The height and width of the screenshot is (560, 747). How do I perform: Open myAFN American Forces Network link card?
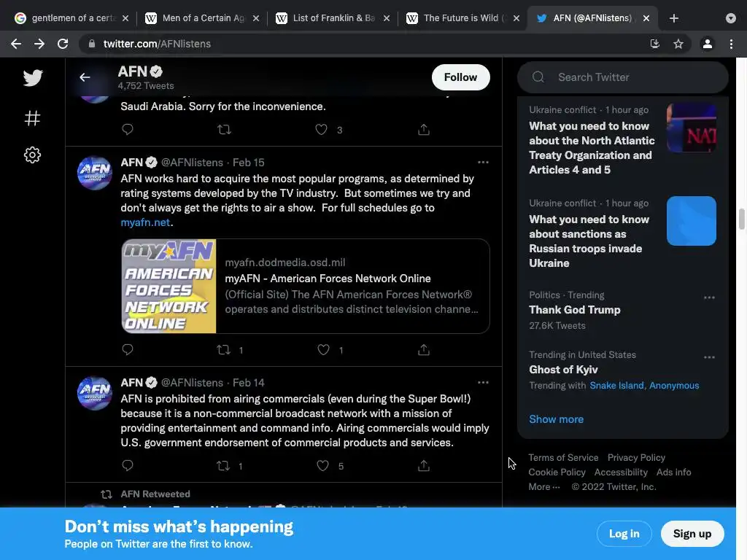click(306, 286)
